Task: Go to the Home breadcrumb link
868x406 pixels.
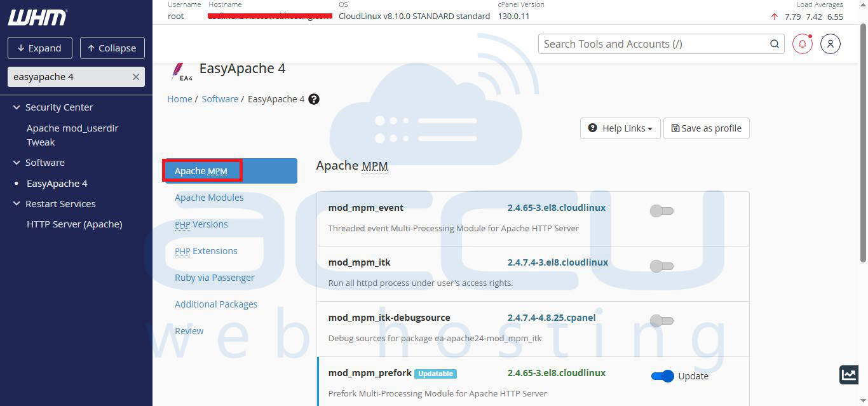Action: coord(179,99)
